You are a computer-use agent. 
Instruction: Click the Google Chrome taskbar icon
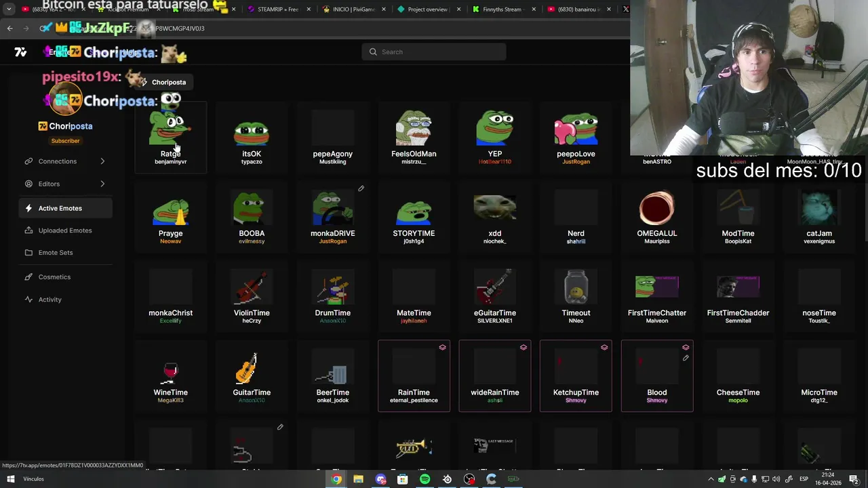pos(336,479)
